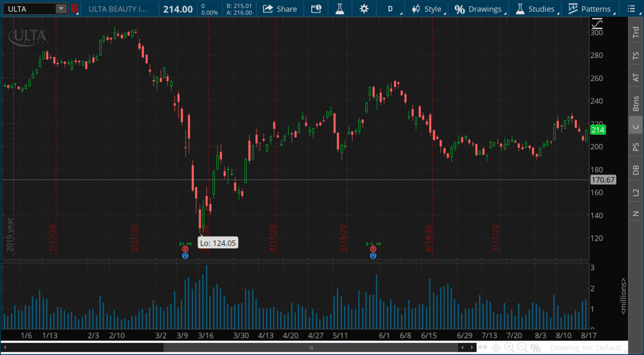The width and height of the screenshot is (644, 355).
Task: Click the bid 215.01 quote text
Action: [x=239, y=5]
